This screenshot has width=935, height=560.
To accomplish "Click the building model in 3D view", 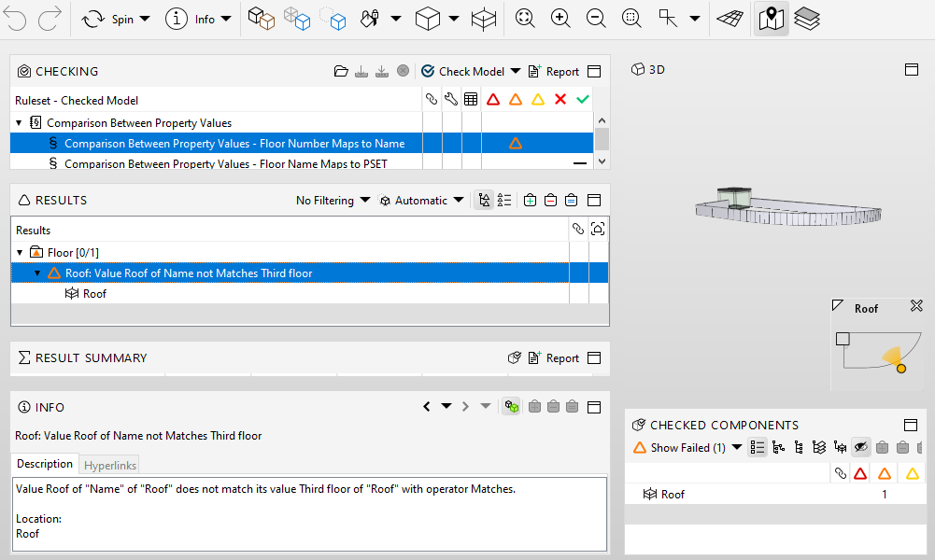I will coord(787,206).
